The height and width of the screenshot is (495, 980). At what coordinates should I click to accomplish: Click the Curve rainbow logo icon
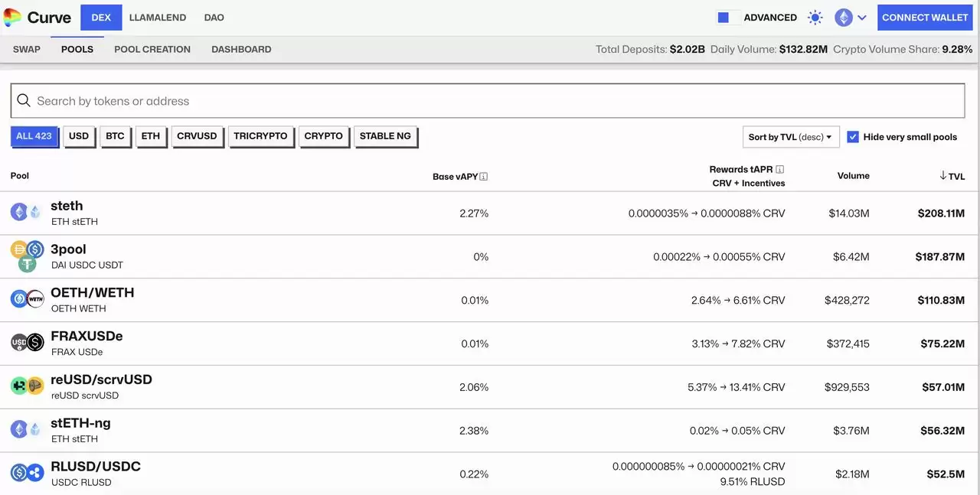tap(12, 18)
